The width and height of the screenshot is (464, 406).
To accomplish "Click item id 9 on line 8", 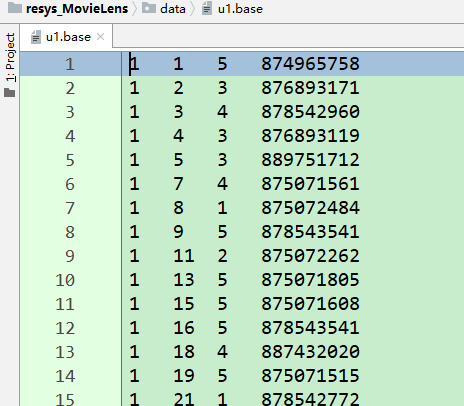I will 178,232.
